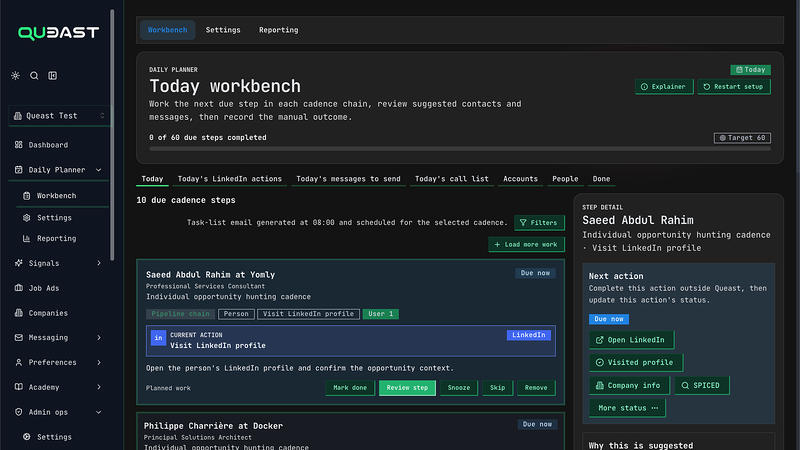Expand the Academy menu chevron
The width and height of the screenshot is (800, 450).
click(x=98, y=387)
